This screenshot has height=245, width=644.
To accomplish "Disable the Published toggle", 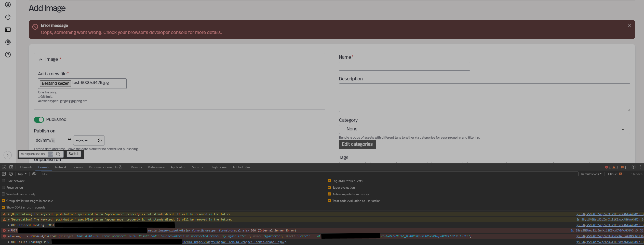I will [39, 119].
